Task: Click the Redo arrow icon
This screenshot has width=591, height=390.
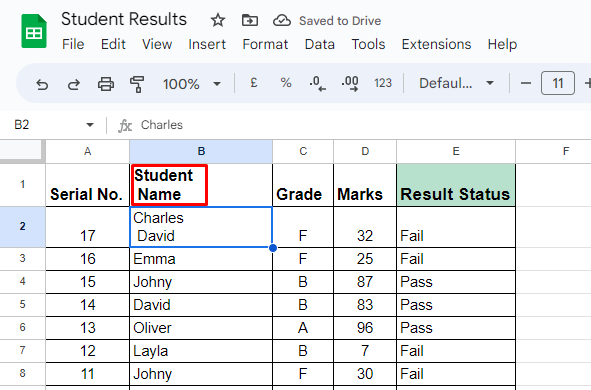Action: pyautogui.click(x=73, y=84)
